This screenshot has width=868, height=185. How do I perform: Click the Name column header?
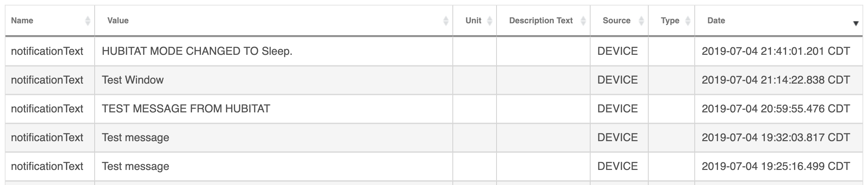point(22,21)
